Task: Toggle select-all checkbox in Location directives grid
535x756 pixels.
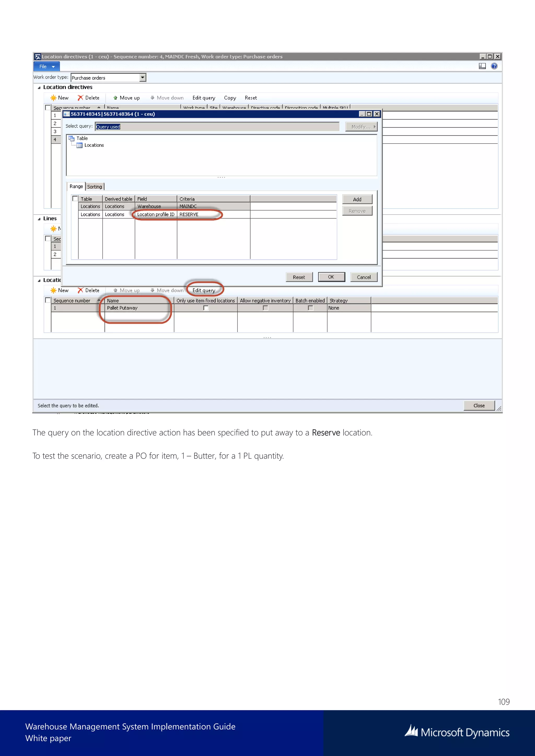Action: (48, 108)
